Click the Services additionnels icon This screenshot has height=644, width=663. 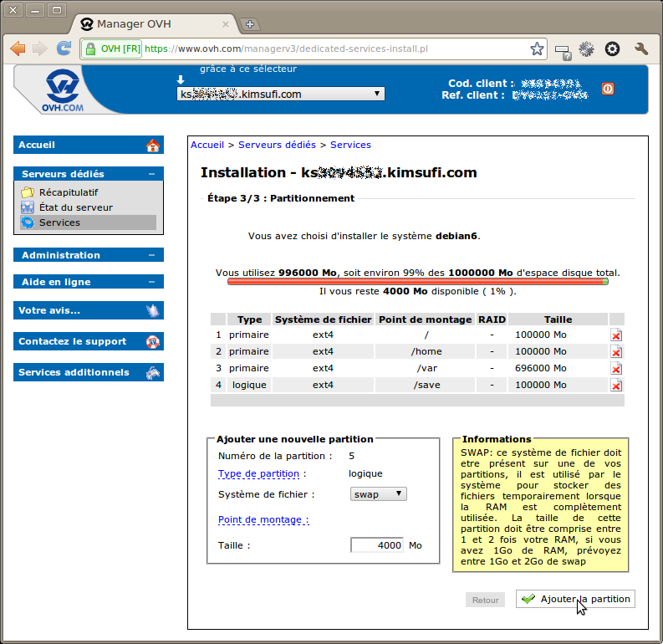click(x=153, y=372)
